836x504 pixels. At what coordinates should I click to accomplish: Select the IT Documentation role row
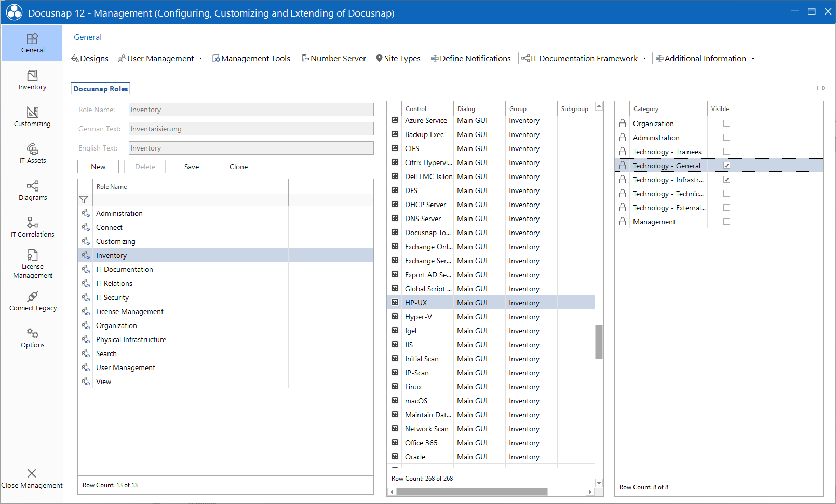pos(225,269)
